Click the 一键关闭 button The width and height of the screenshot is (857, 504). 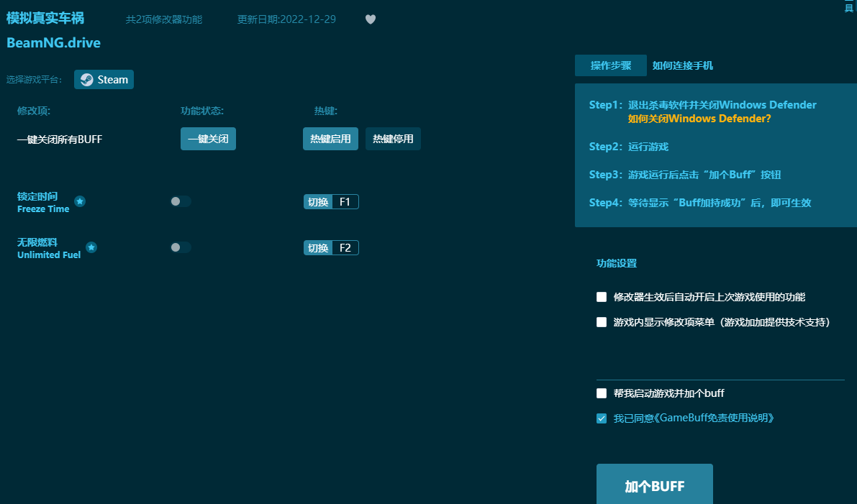click(208, 139)
